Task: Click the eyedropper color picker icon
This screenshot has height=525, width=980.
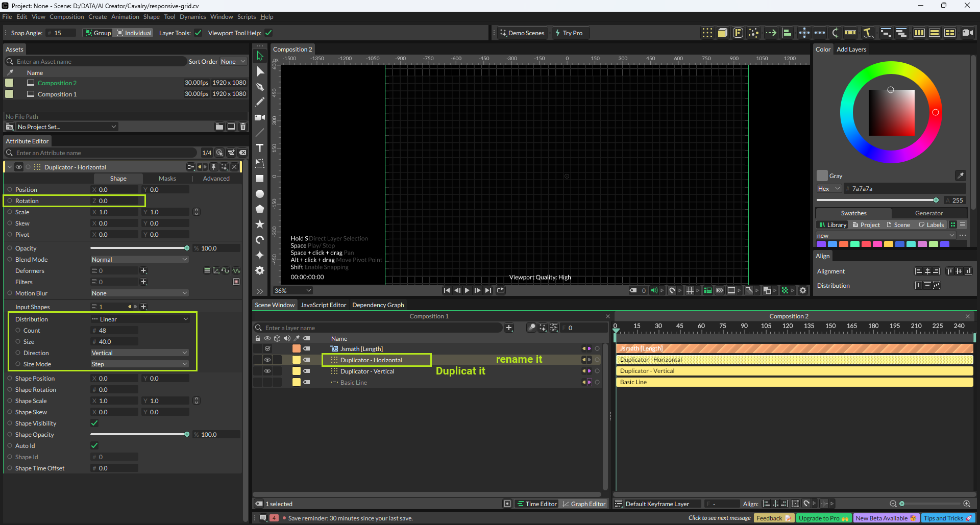Action: click(x=960, y=176)
